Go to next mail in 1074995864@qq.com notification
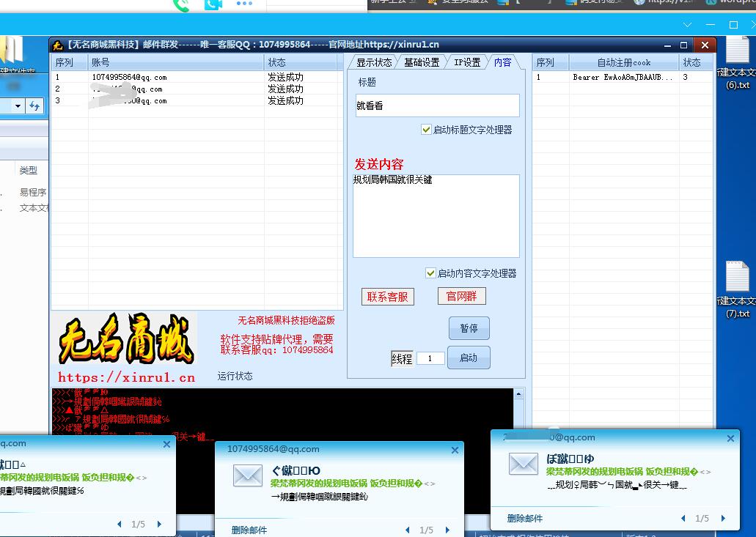The height and width of the screenshot is (537, 756). tap(447, 530)
